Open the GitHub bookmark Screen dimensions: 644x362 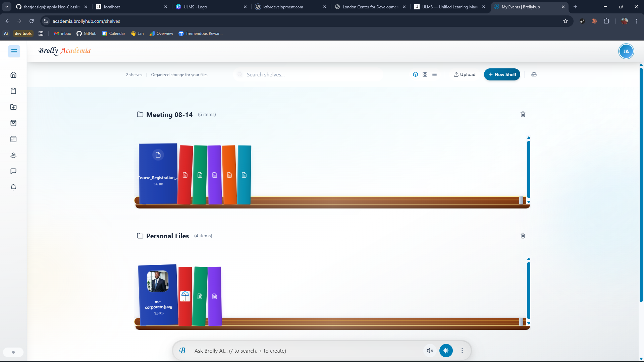pos(87,34)
